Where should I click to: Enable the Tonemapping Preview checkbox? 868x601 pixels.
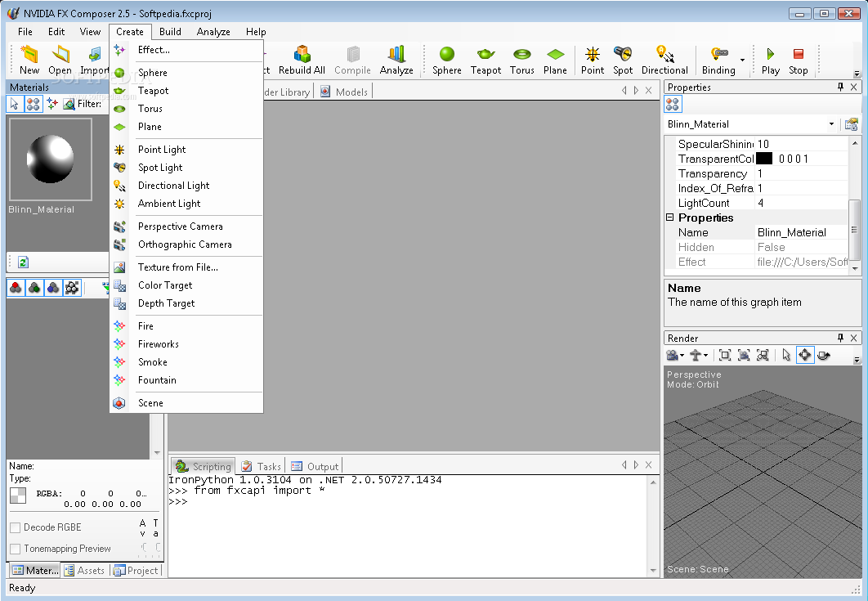pos(16,549)
